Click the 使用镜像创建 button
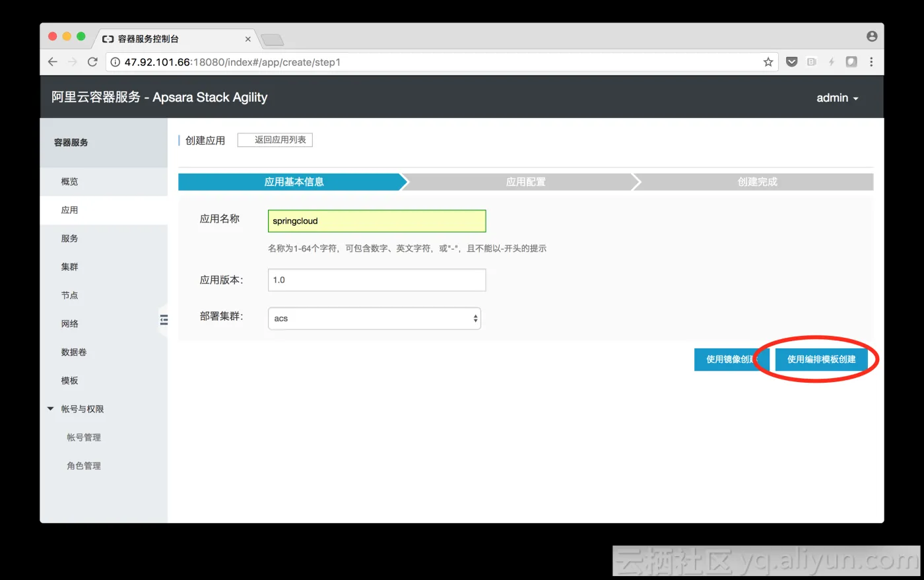The height and width of the screenshot is (580, 924). click(732, 360)
